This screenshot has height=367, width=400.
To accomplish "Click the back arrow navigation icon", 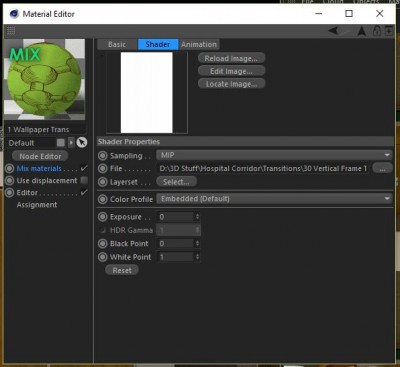I will (x=334, y=31).
